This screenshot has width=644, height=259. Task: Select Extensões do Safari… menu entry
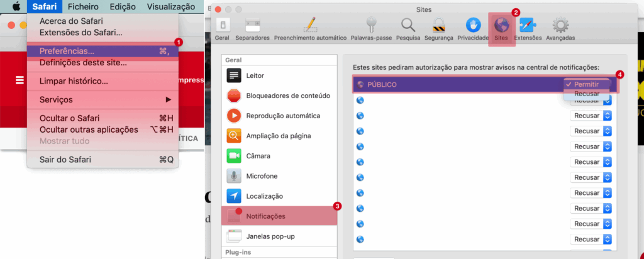coord(103,32)
